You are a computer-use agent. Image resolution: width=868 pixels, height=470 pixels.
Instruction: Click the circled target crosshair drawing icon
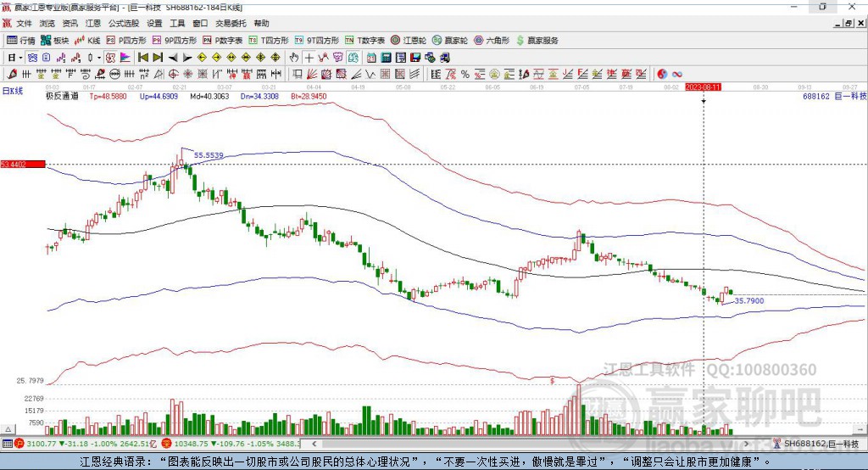[x=173, y=74]
